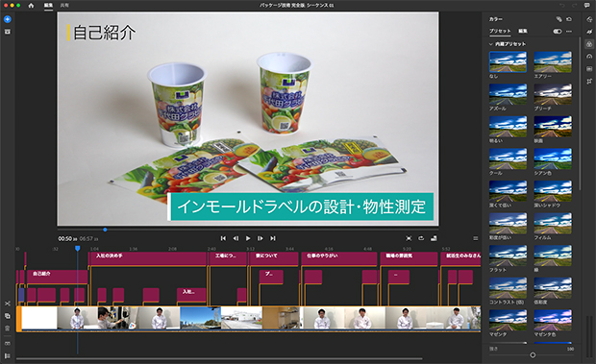
Task: Apply the クール color preset
Action: tap(508, 158)
